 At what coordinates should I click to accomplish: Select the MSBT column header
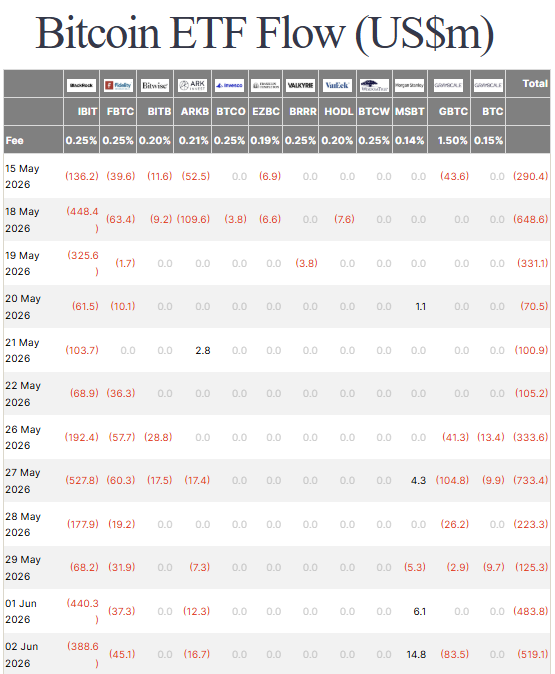(x=410, y=112)
